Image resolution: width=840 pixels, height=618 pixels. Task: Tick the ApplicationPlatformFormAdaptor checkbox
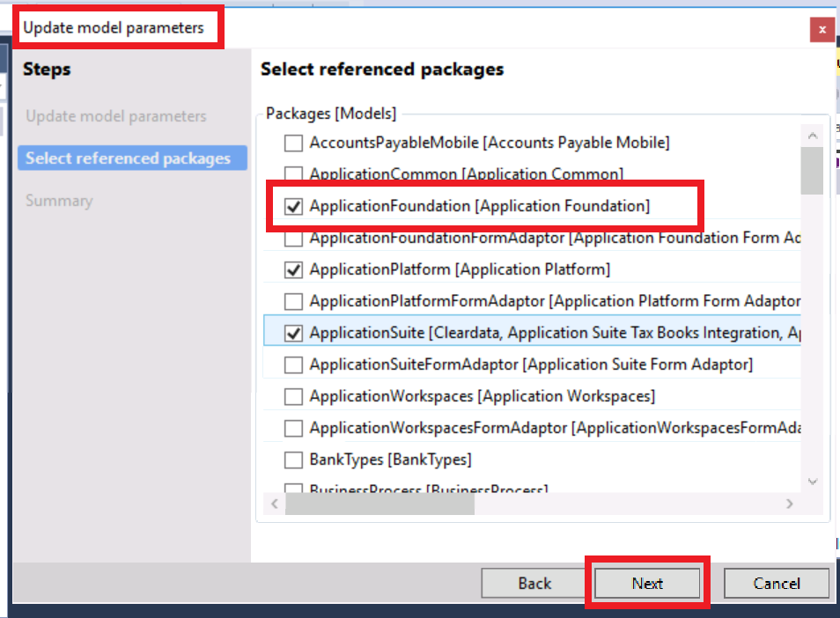click(x=293, y=301)
